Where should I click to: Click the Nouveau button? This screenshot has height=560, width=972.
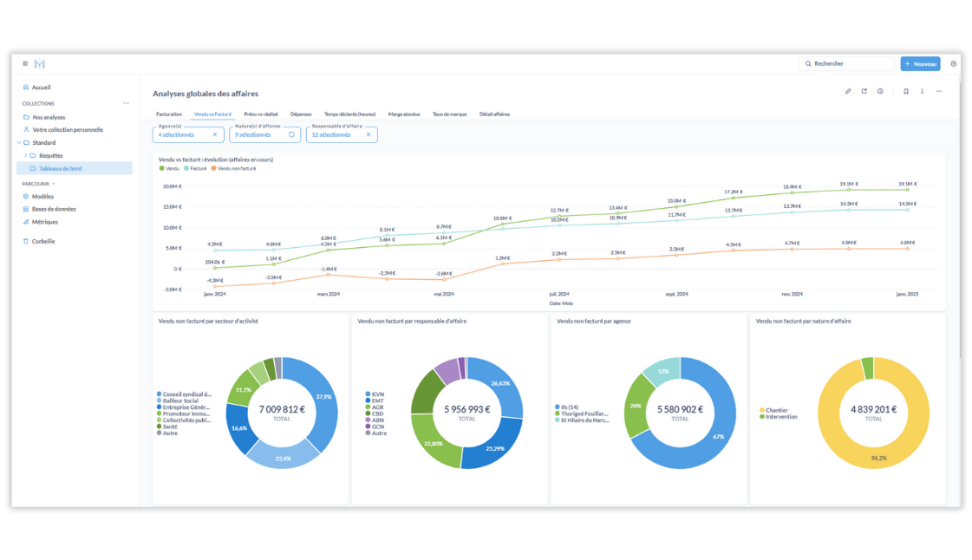(x=920, y=64)
